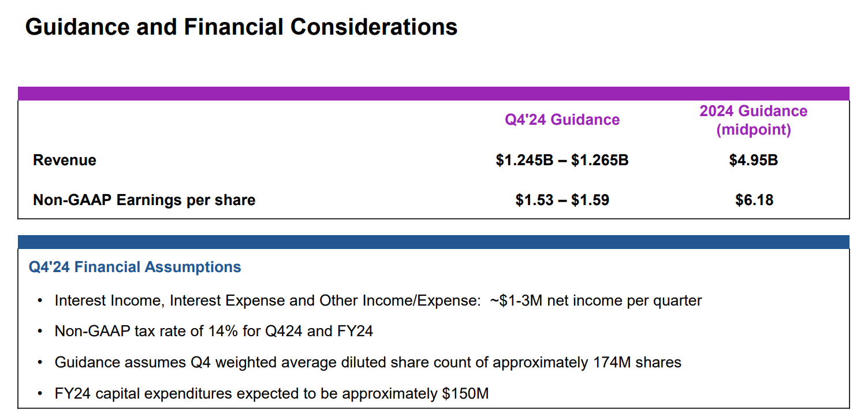
Task: Select the FY24 capital expenditures line
Action: tap(271, 394)
